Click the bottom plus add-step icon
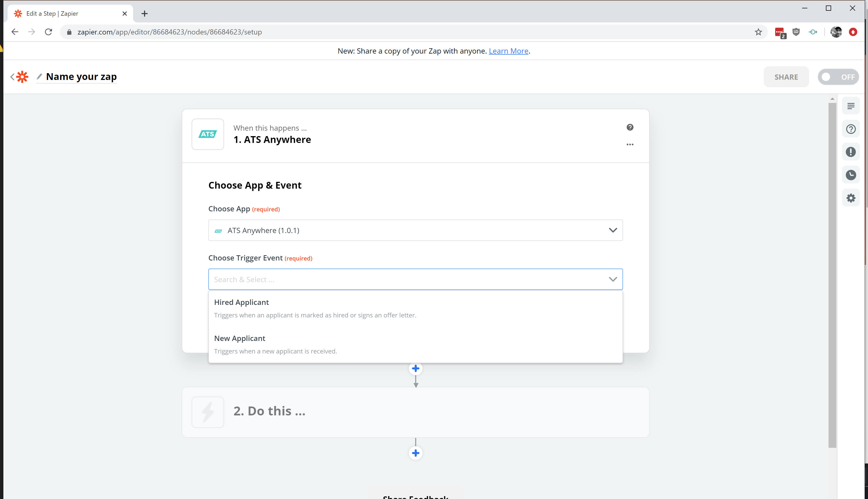The image size is (868, 499). [416, 453]
